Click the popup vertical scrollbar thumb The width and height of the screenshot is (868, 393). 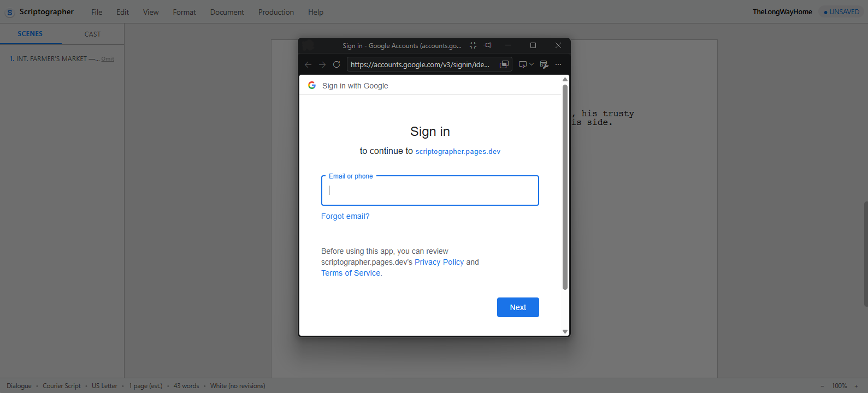click(565, 187)
